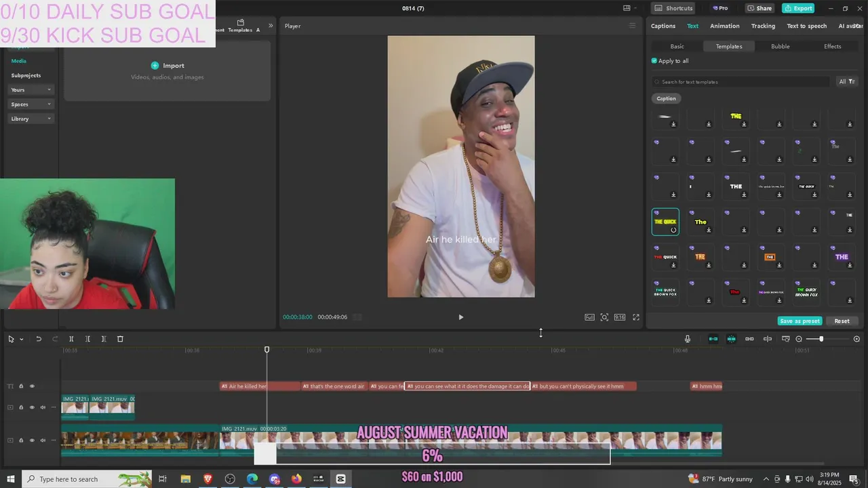
Task: Choose the purple THE caption template
Action: 842,257
